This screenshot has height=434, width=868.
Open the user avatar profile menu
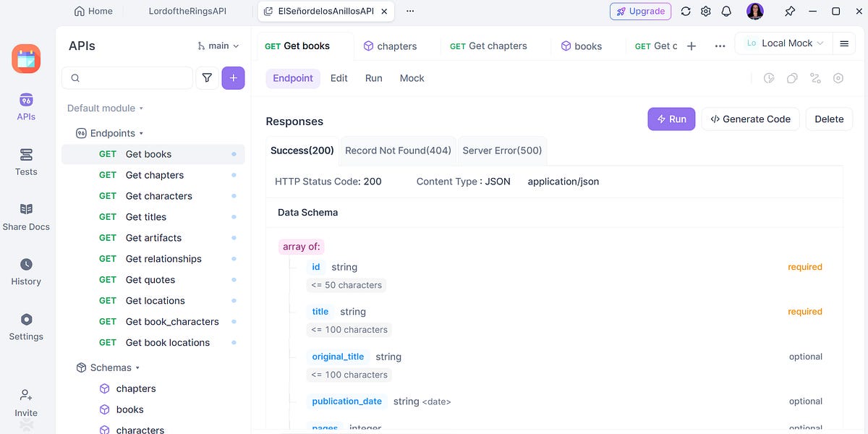coord(754,11)
